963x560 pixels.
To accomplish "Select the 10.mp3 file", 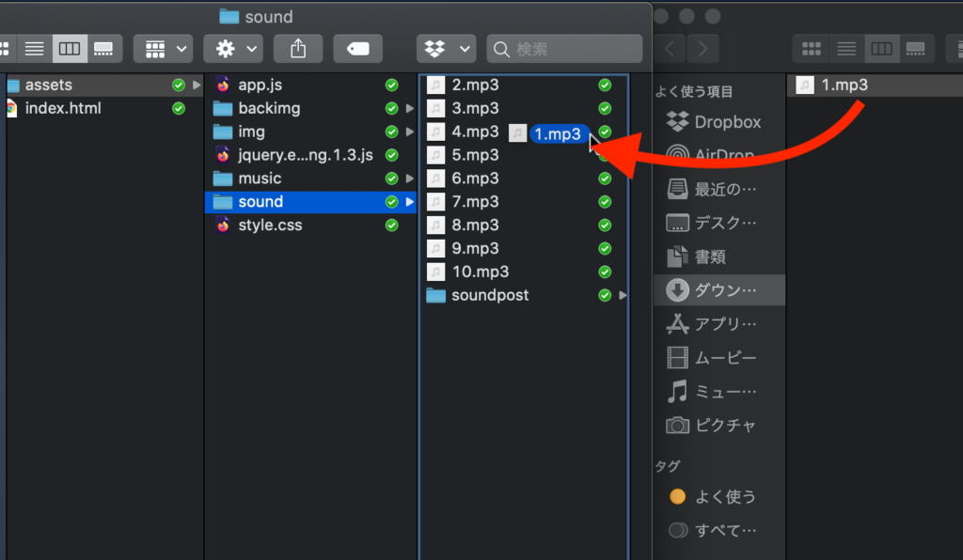I will pos(480,272).
